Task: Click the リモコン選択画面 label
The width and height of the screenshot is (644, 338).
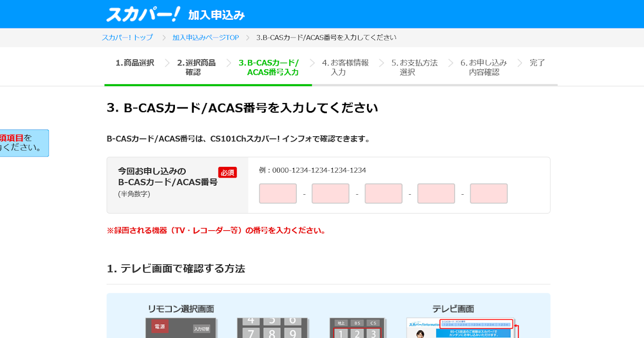Action: [181, 309]
